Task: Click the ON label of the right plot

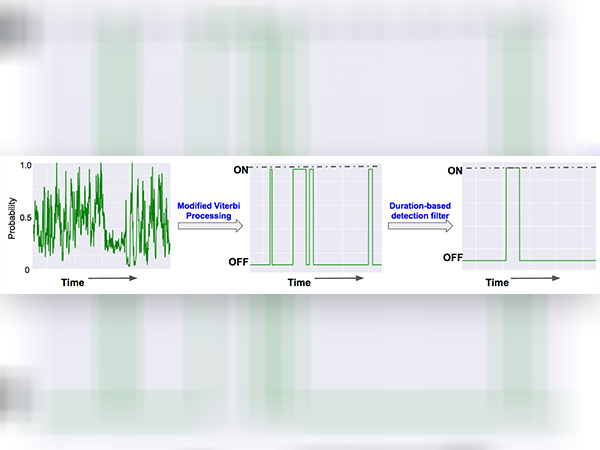Action: click(455, 171)
